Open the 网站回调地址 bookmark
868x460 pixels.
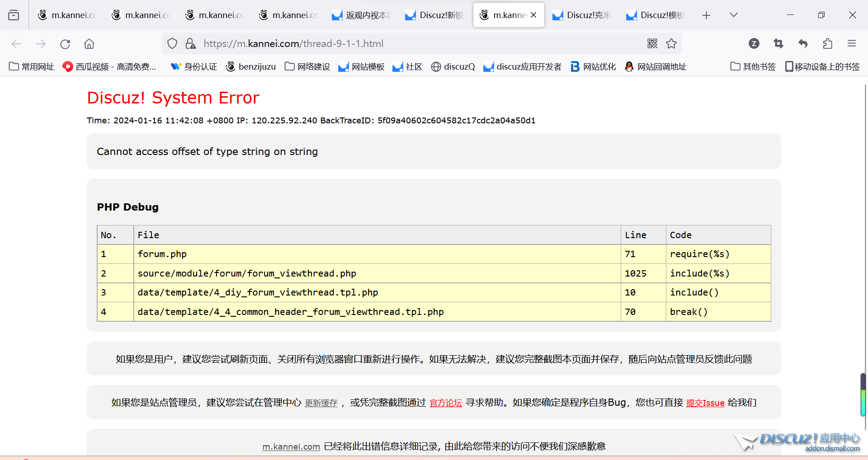click(656, 67)
